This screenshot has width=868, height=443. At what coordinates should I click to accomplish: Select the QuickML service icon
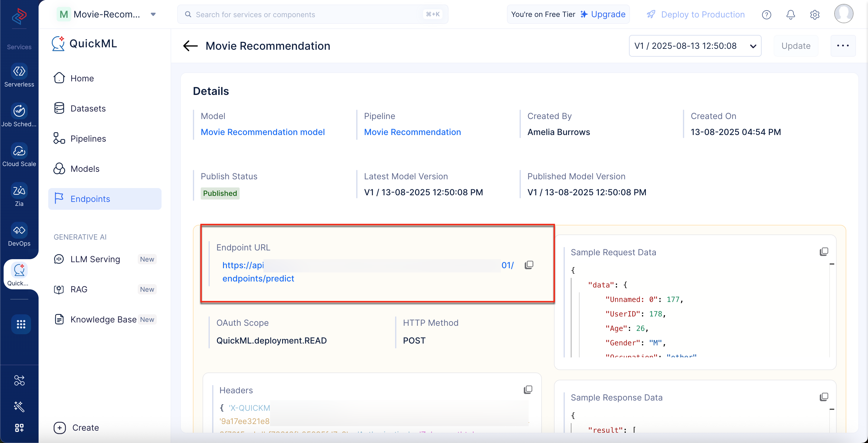[x=19, y=274]
